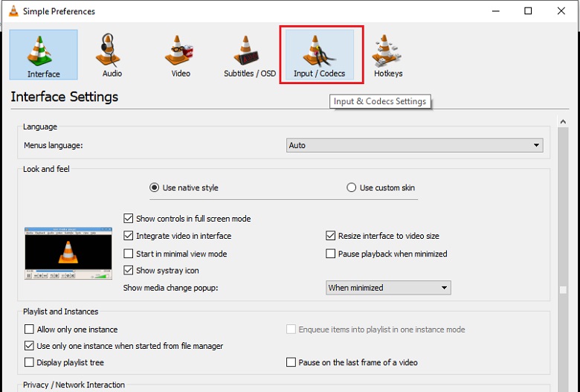Maximize the Simple Preferences window
The height and width of the screenshot is (392, 580).
(528, 11)
